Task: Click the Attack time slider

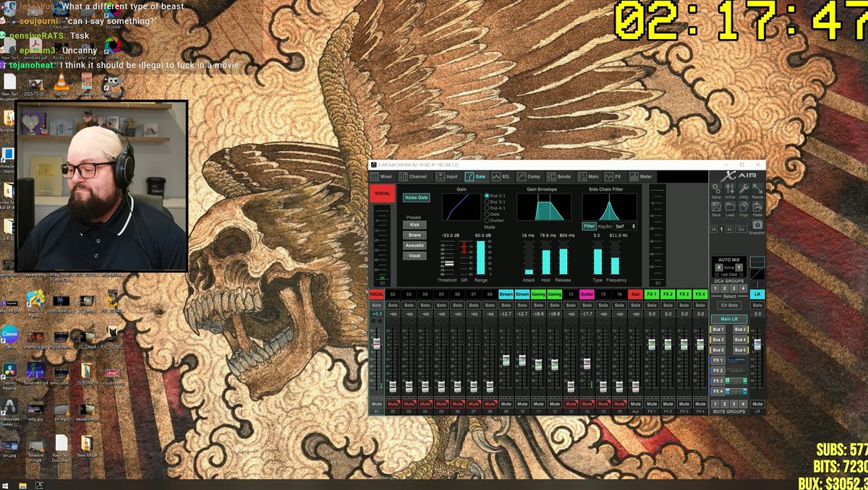Action: pos(529,257)
